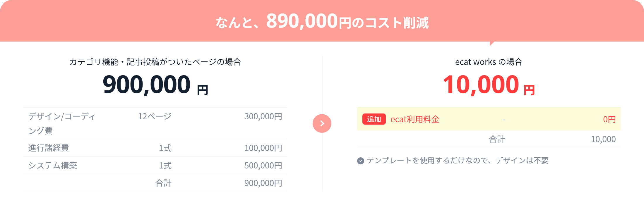Click the 300,000円 amount cell
Image resolution: width=644 pixels, height=210 pixels.
coord(263,116)
